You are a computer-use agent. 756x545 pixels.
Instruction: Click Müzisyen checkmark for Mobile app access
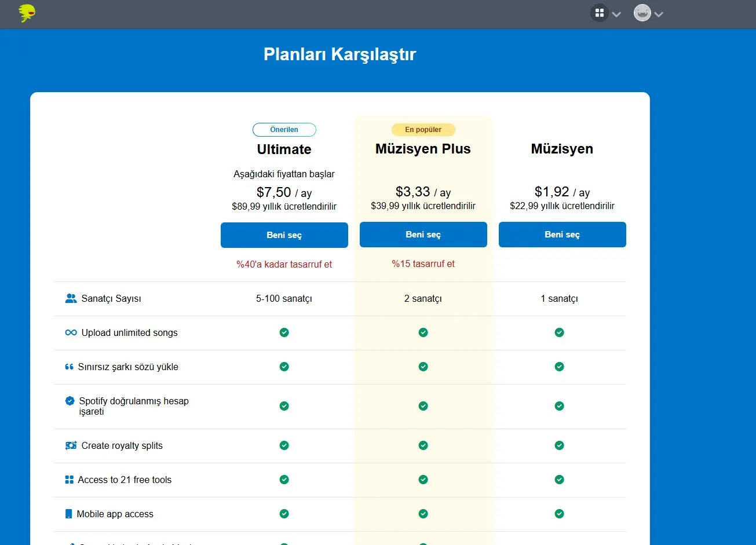coord(559,514)
